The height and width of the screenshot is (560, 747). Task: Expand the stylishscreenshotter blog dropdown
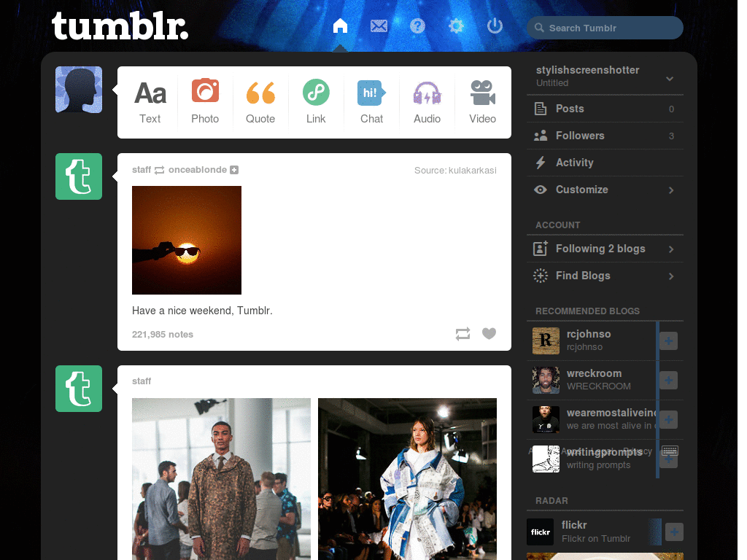[x=670, y=79]
